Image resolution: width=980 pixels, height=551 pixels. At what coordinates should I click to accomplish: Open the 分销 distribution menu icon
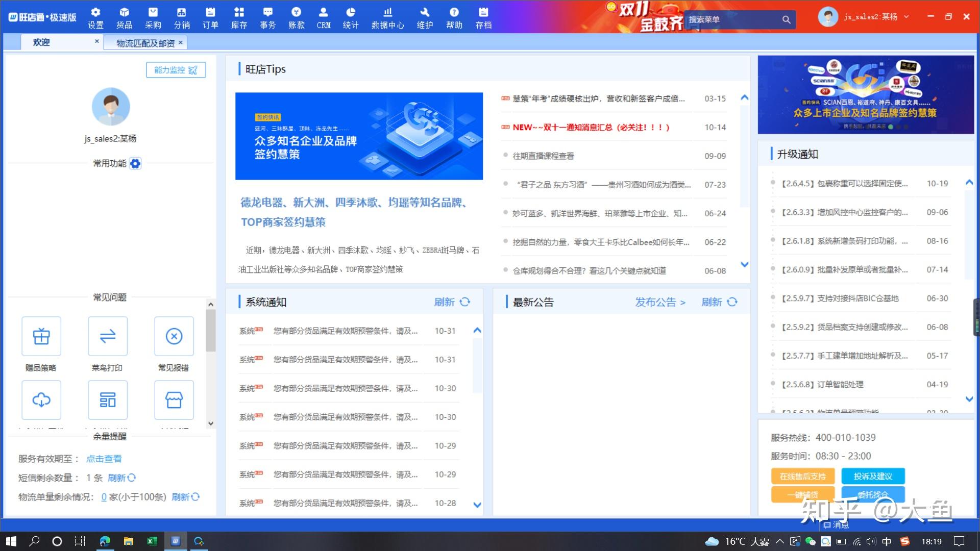pyautogui.click(x=182, y=18)
